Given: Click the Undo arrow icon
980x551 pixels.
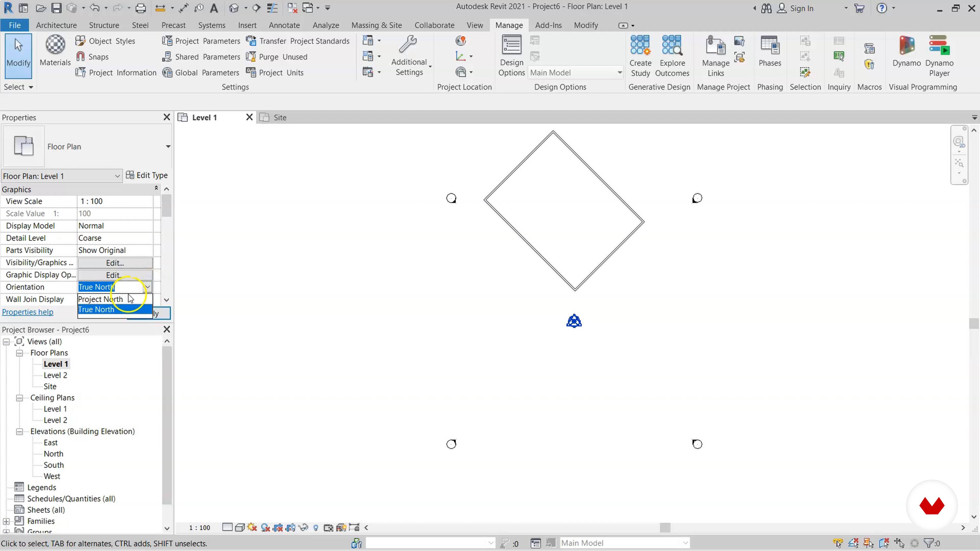Looking at the screenshot, I should 95,8.
